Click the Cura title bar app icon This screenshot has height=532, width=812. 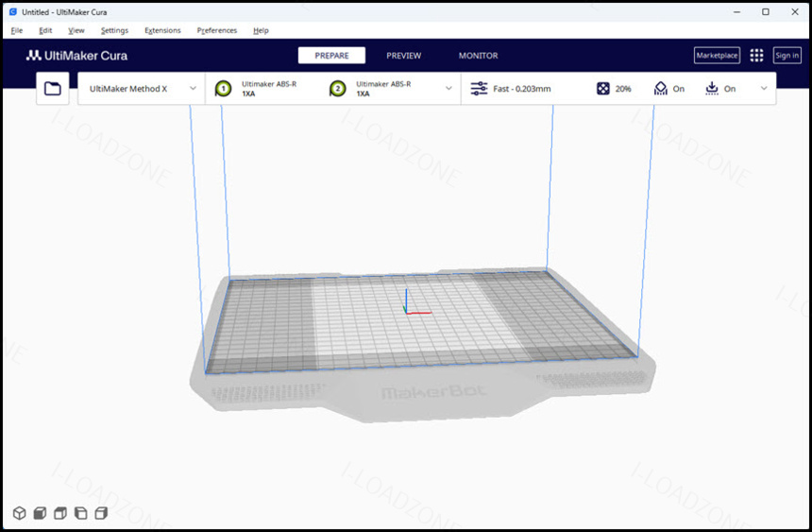tap(13, 11)
